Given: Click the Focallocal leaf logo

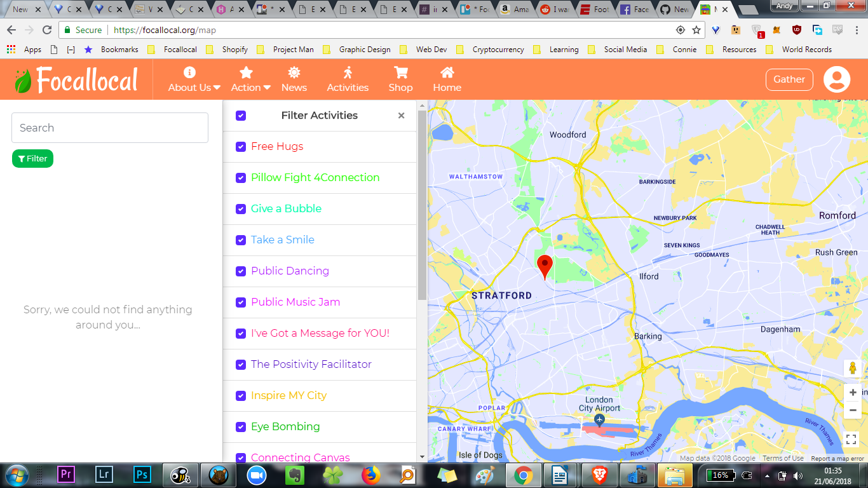Looking at the screenshot, I should click(23, 81).
